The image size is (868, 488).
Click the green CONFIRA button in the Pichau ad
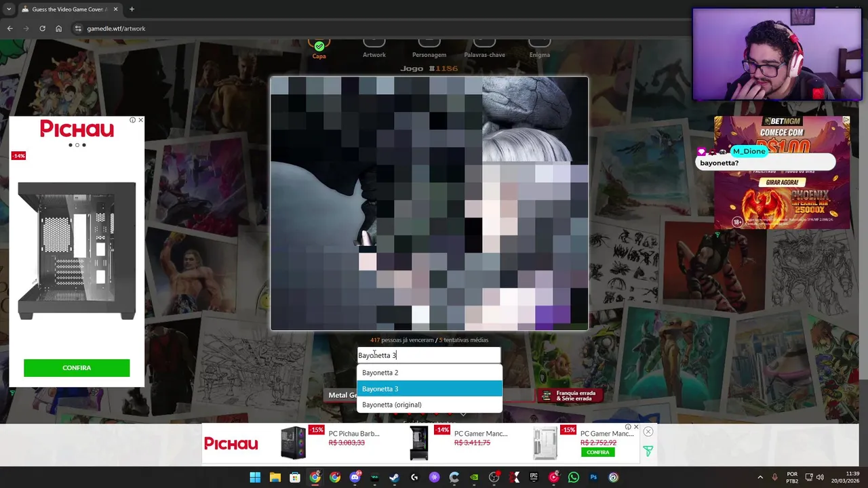pos(77,368)
